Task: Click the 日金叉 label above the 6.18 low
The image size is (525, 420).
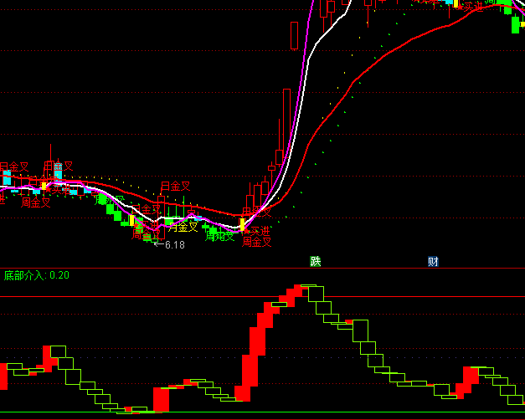Action: (x=175, y=186)
